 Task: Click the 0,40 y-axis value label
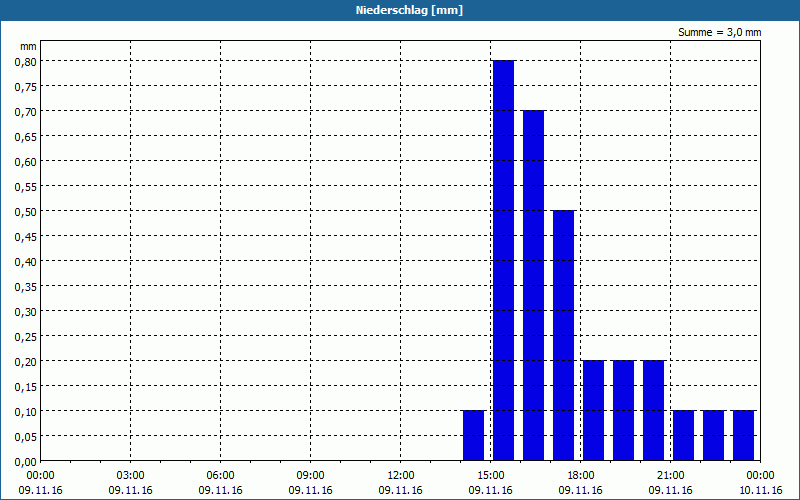pyautogui.click(x=26, y=262)
